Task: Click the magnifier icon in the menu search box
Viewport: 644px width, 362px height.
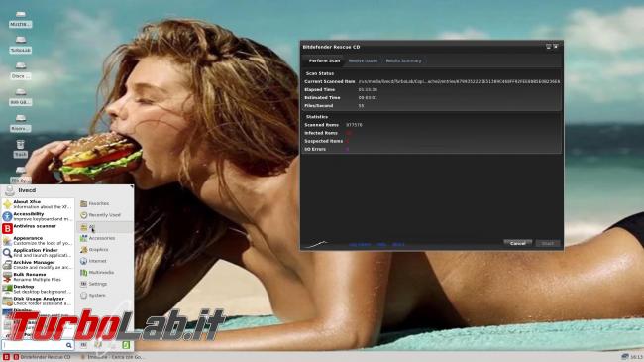Action: [x=69, y=345]
